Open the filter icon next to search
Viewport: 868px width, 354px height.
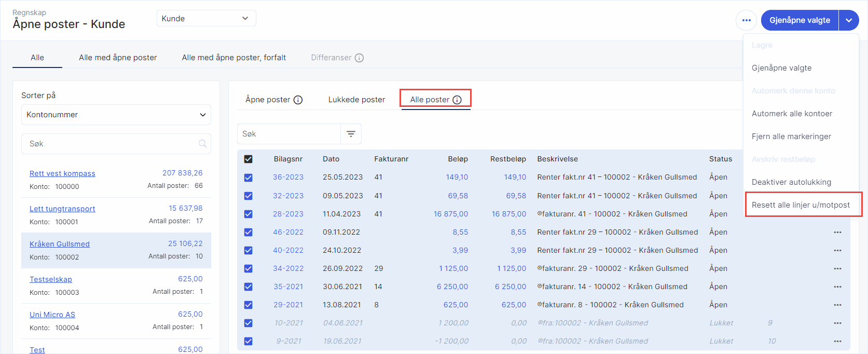point(351,134)
